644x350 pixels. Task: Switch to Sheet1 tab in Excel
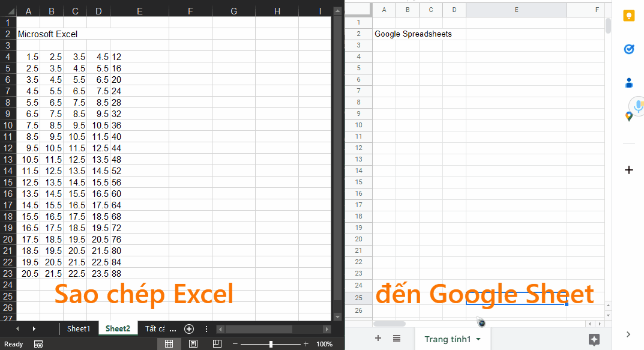coord(79,328)
